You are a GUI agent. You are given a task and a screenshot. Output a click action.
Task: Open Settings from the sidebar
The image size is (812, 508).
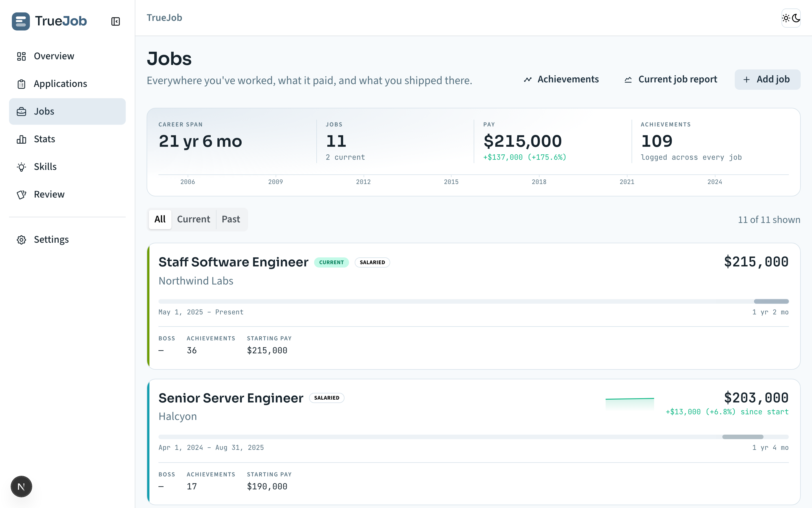coord(67,240)
